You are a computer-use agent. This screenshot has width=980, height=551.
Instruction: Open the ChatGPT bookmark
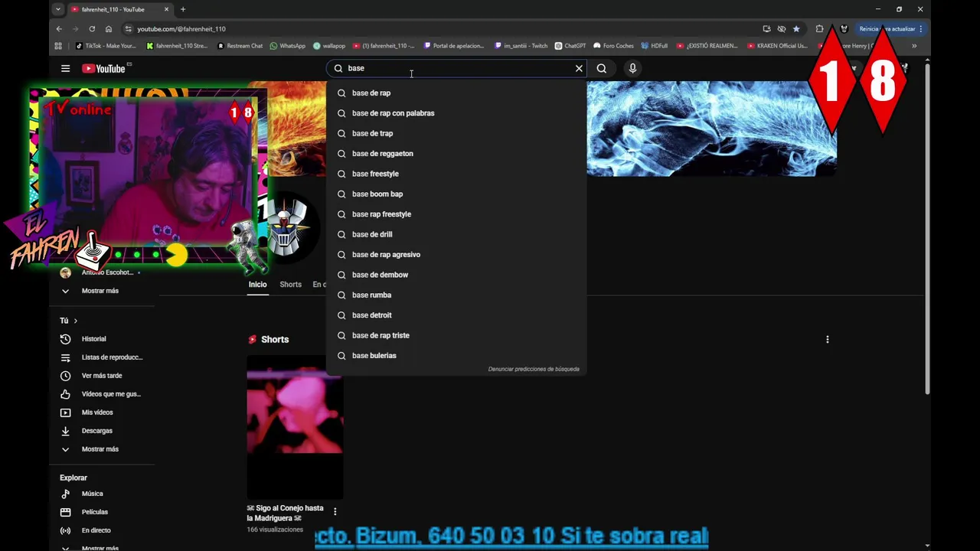pyautogui.click(x=570, y=46)
